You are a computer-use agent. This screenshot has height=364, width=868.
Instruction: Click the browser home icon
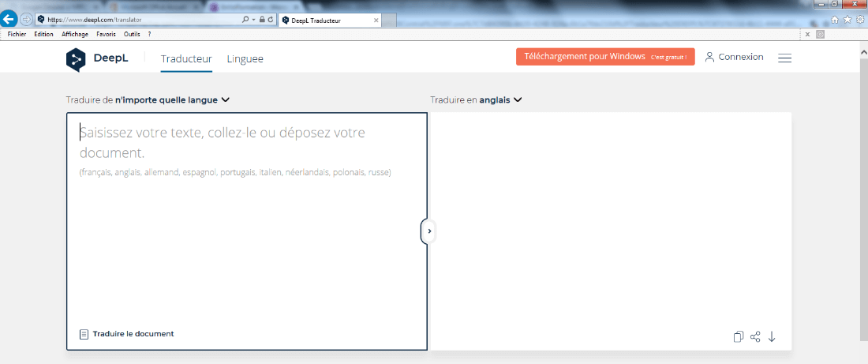(835, 20)
